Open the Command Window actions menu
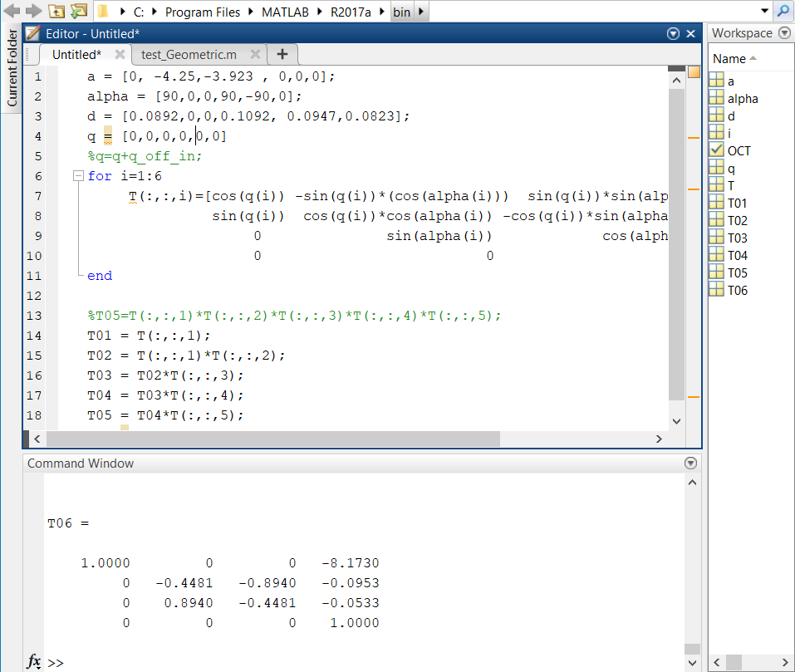This screenshot has width=795, height=672. (x=689, y=464)
